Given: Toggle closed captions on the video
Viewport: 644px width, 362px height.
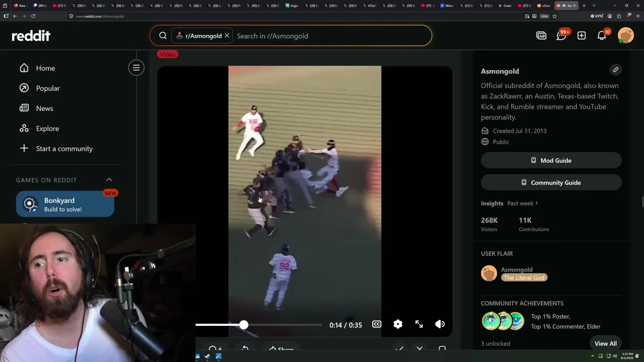Looking at the screenshot, I should pos(377,324).
